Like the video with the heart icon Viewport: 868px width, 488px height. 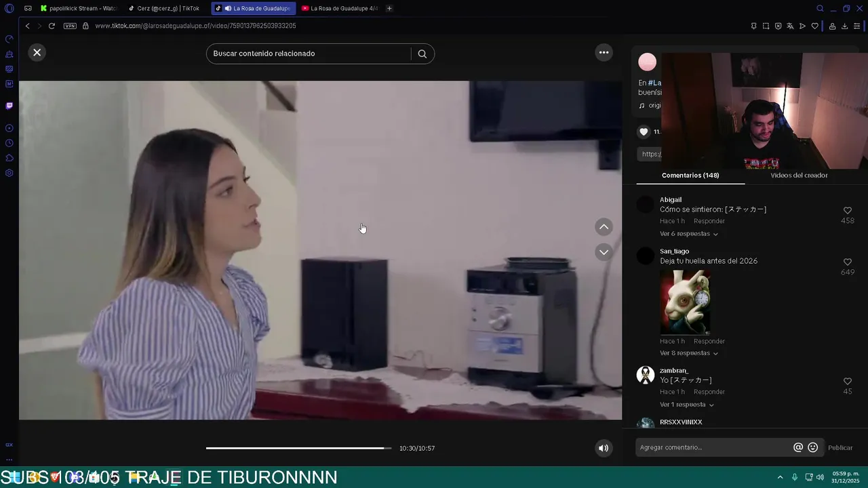[x=644, y=132]
